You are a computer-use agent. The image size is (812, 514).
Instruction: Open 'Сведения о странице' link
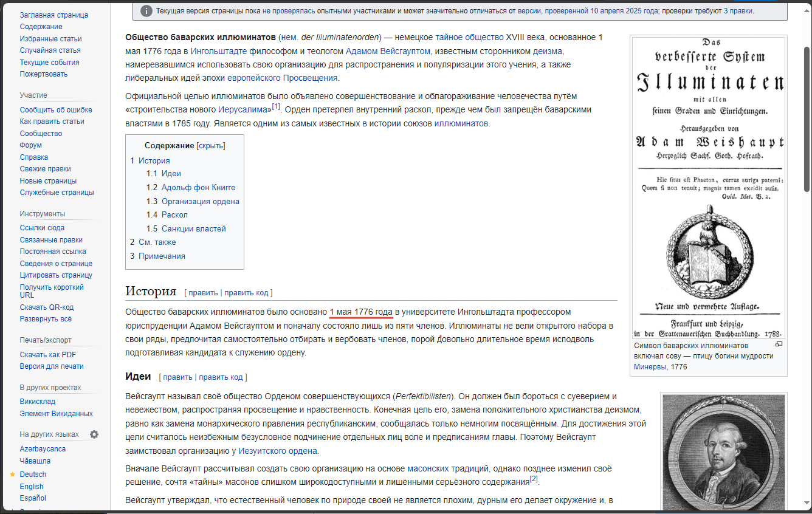pos(56,264)
